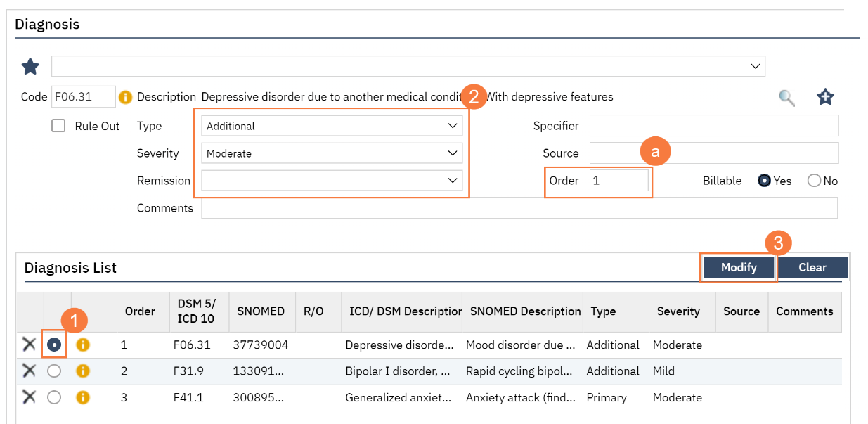Select radio button for F06.31 row
The width and height of the screenshot is (868, 424).
tap(54, 345)
